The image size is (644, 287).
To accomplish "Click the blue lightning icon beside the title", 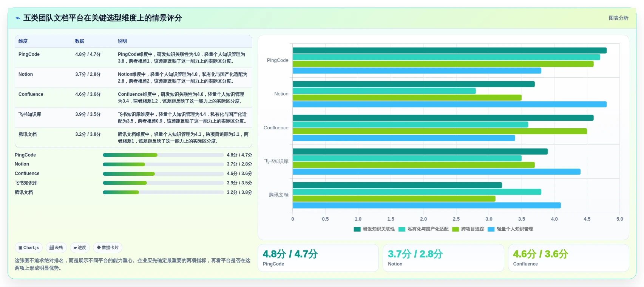I will [x=17, y=18].
